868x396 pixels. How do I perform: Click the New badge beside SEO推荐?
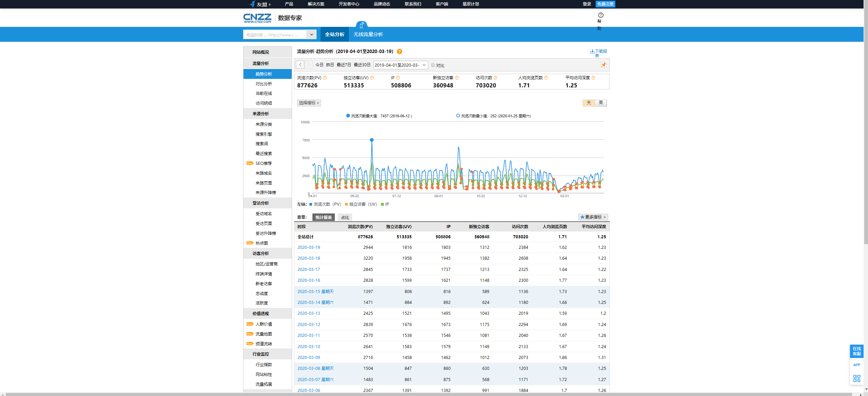click(x=250, y=163)
